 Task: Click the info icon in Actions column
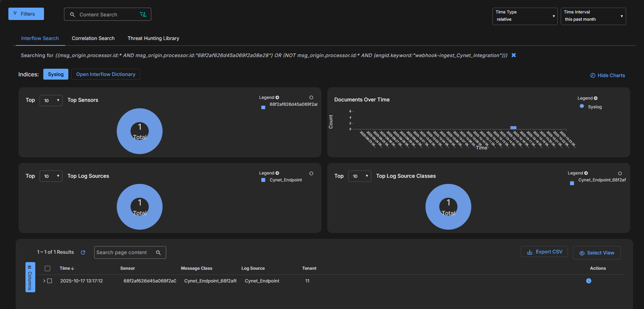tap(588, 281)
